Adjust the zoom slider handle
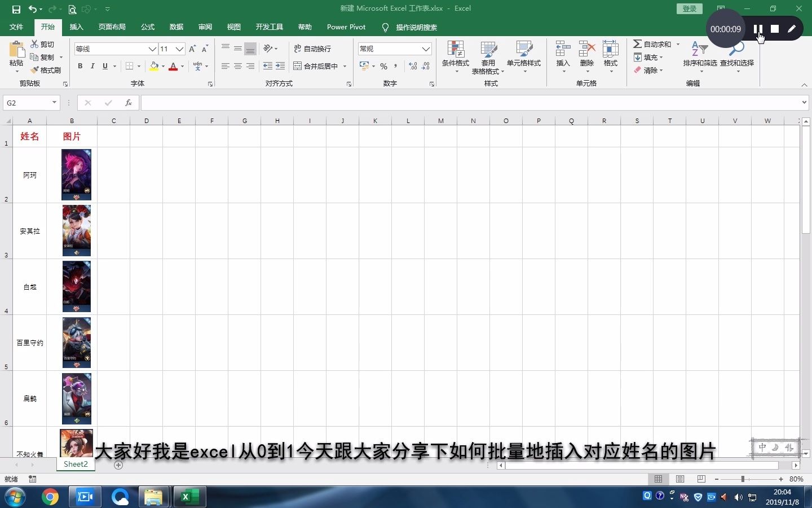The height and width of the screenshot is (508, 812). pyautogui.click(x=743, y=479)
